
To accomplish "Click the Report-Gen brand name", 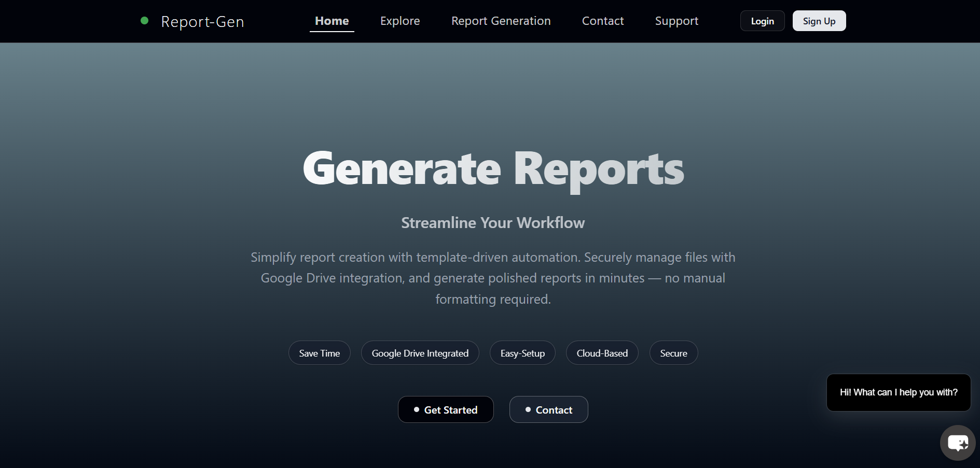I will pyautogui.click(x=202, y=22).
